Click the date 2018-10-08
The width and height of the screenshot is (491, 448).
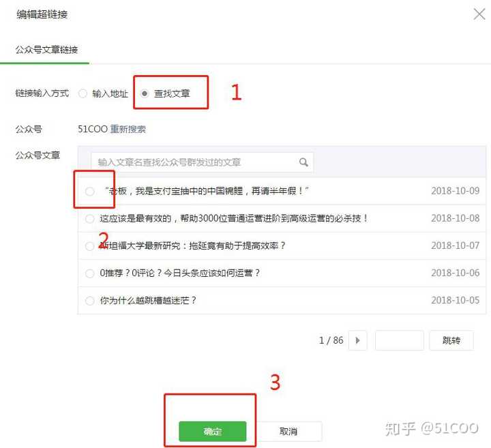coord(455,218)
